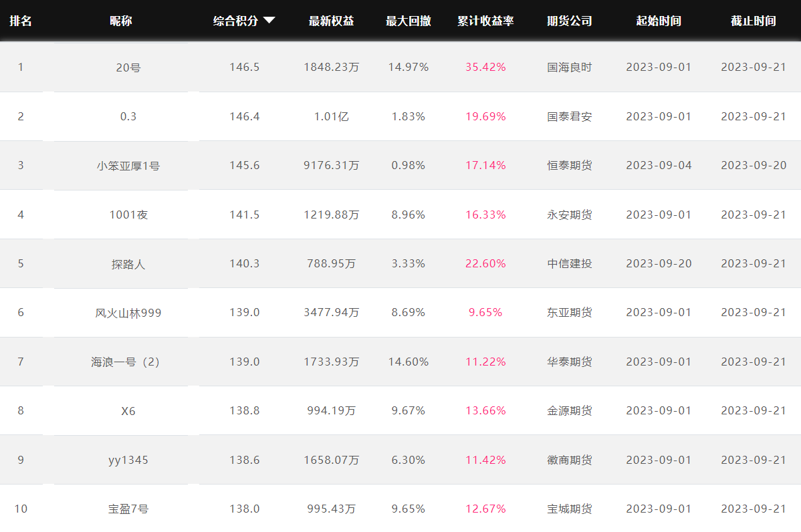Select the equity value 1733.93万
801x532 pixels.
[x=332, y=362]
